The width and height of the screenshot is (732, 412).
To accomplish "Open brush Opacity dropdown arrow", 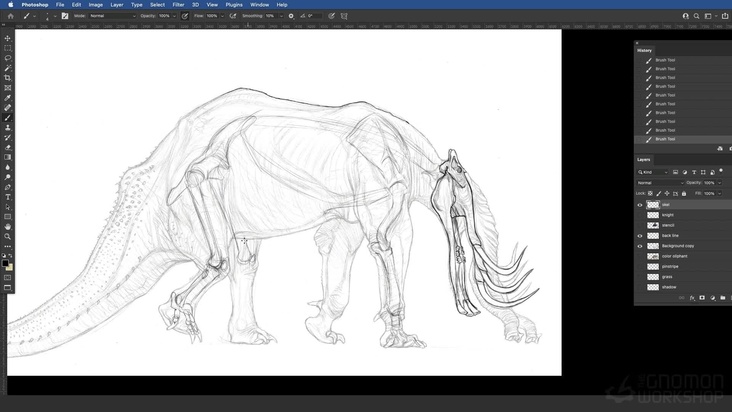I will [174, 16].
